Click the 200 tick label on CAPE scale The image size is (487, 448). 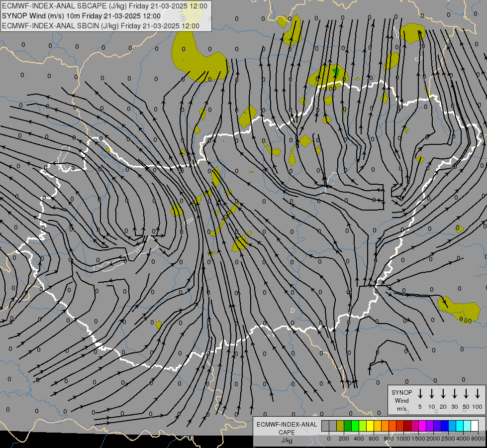coord(344,439)
